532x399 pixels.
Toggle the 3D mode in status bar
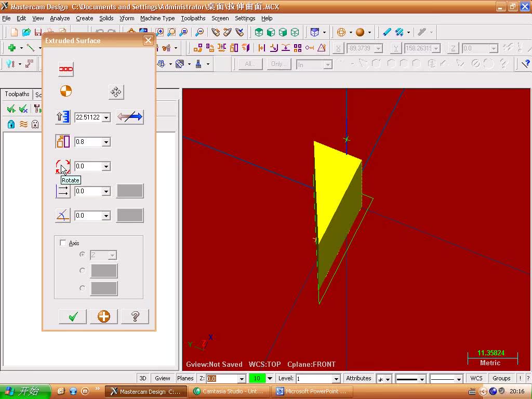pos(143,378)
